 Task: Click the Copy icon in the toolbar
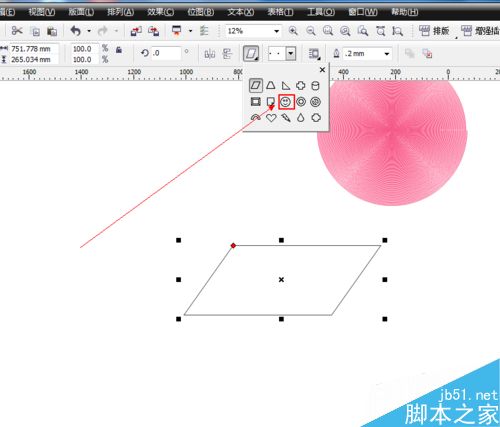point(35,31)
